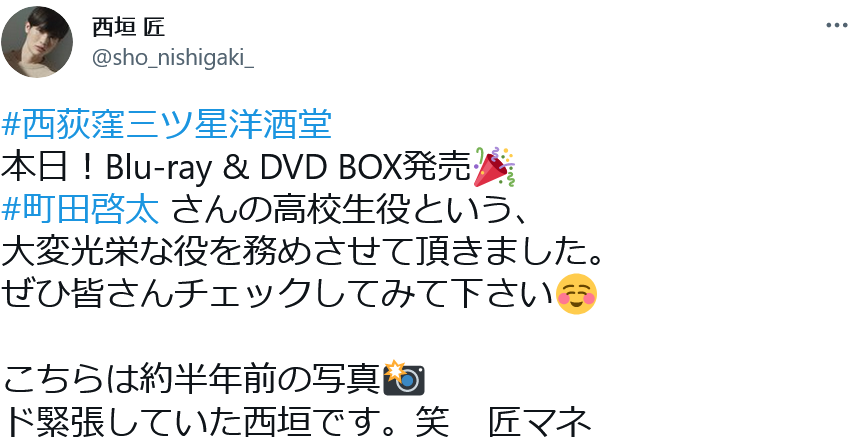Viewport: 850px width, 440px height.
Task: Click the display name 西垣 匠
Action: 128,28
